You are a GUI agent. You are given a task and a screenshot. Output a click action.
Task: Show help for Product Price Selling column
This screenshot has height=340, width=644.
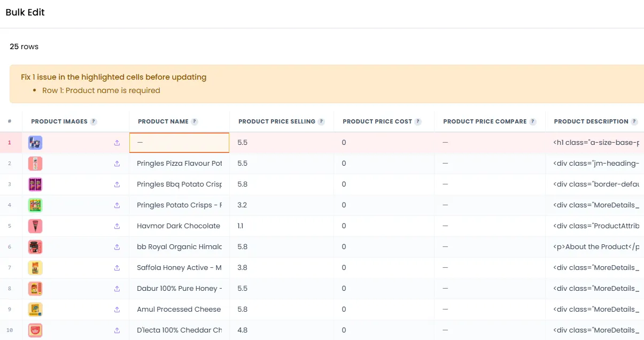321,122
